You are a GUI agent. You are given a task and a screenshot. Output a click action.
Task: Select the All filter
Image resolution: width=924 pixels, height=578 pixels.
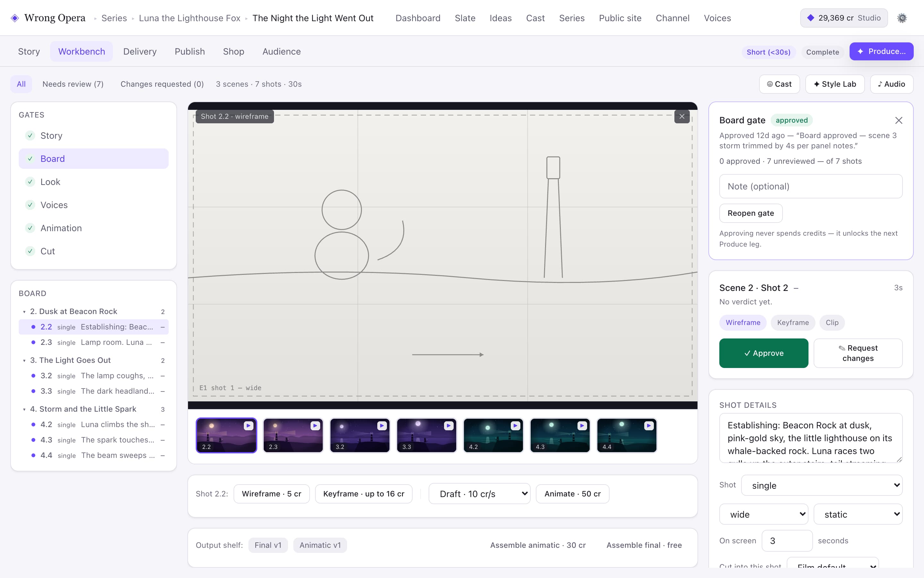click(21, 84)
